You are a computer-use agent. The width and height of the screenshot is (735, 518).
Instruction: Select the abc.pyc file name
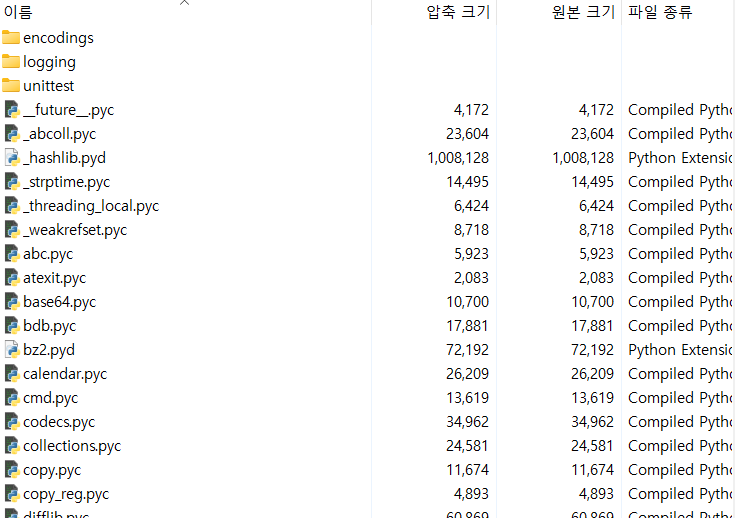pos(48,254)
